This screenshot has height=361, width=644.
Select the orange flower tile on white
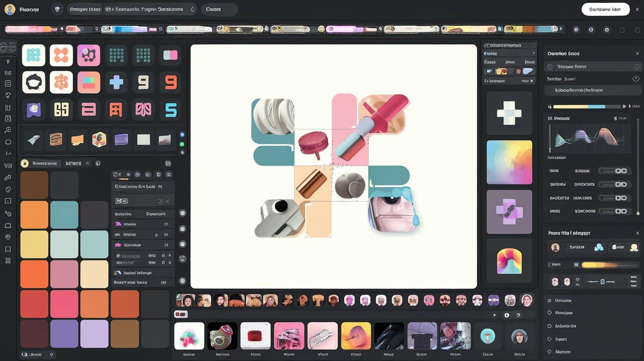tap(61, 82)
